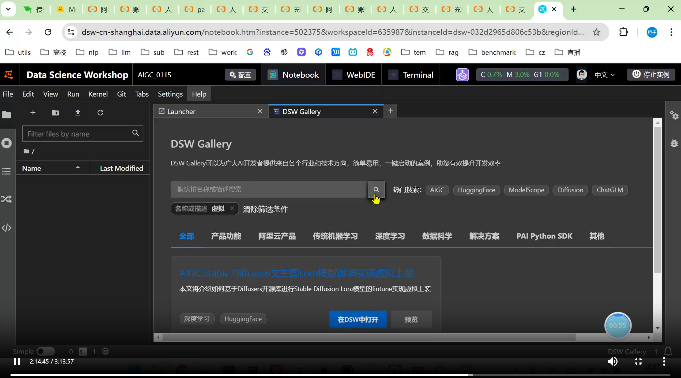The image size is (681, 378).
Task: Pause the video playback
Action: 17,361
